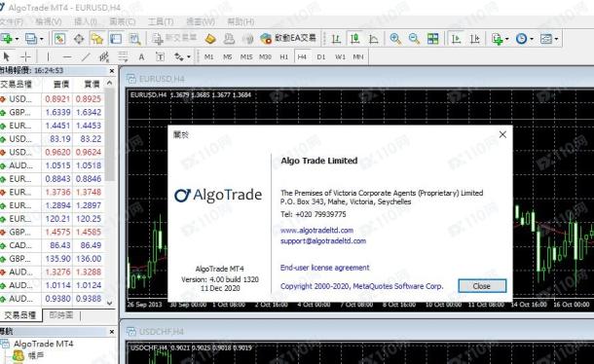Click support@algotradeltd.com email link
Screen dimensions: 594x364
[x=323, y=241]
